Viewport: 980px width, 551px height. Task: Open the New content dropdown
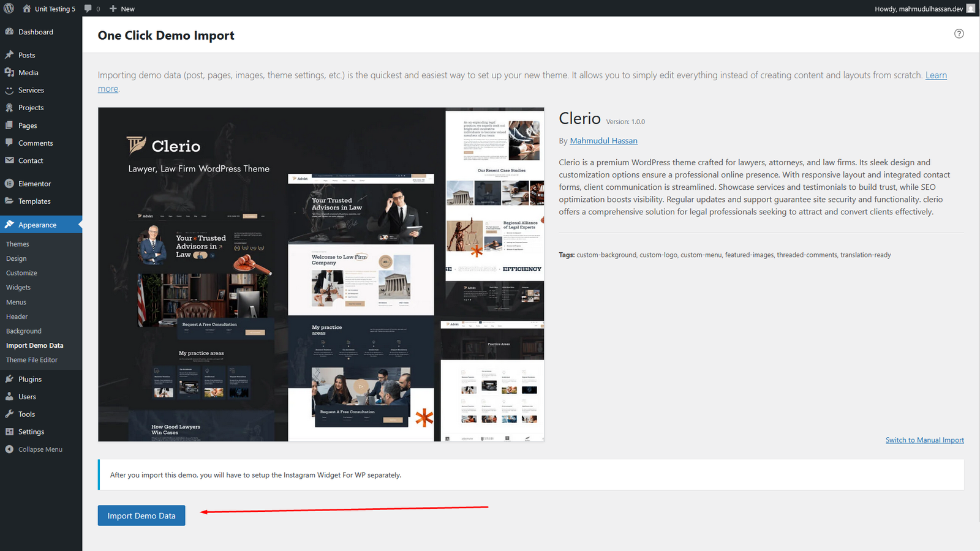pos(122,9)
